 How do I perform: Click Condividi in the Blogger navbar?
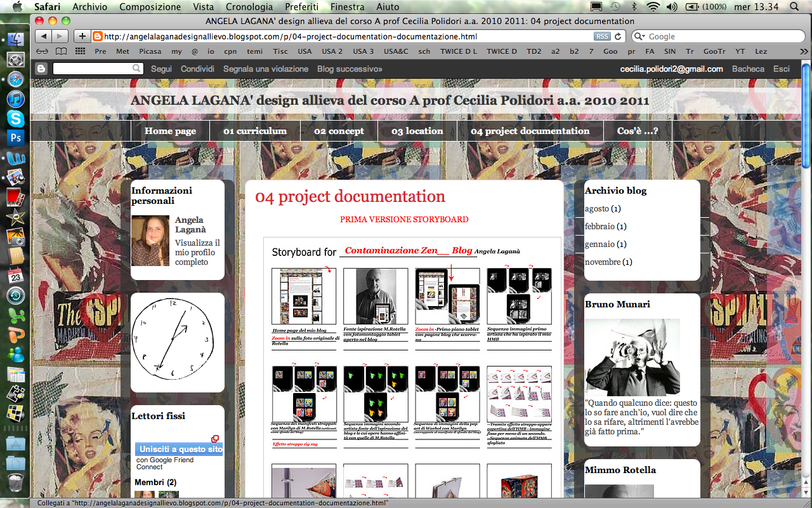point(197,69)
